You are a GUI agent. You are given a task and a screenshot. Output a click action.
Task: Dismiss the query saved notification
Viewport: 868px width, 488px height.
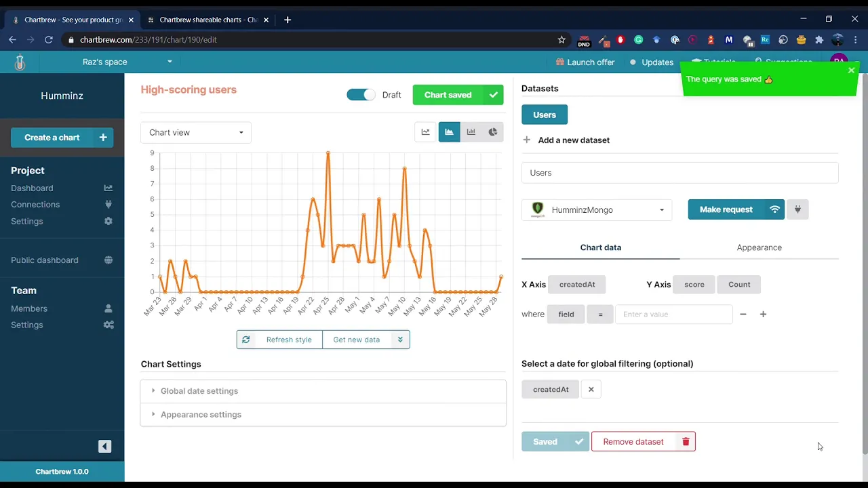pos(851,70)
